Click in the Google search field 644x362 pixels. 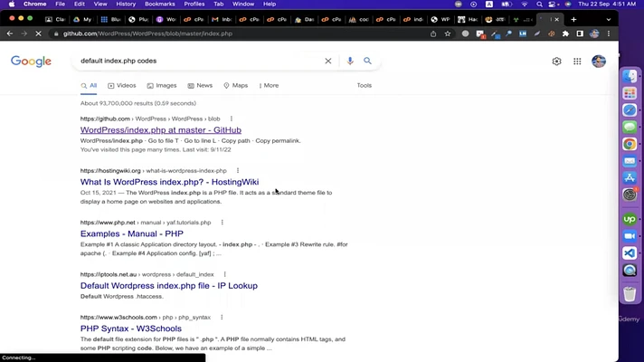(x=199, y=61)
